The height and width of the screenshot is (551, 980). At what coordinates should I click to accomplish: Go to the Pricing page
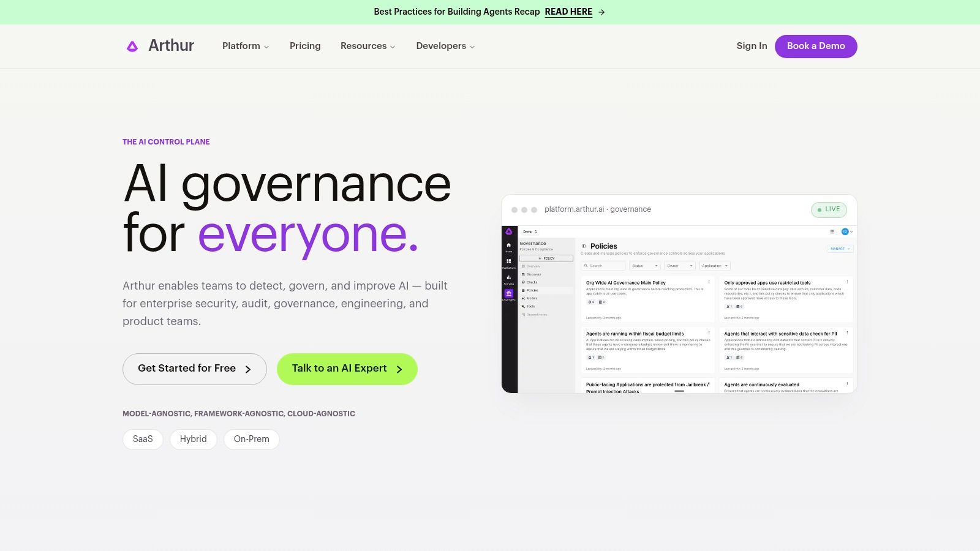(305, 46)
